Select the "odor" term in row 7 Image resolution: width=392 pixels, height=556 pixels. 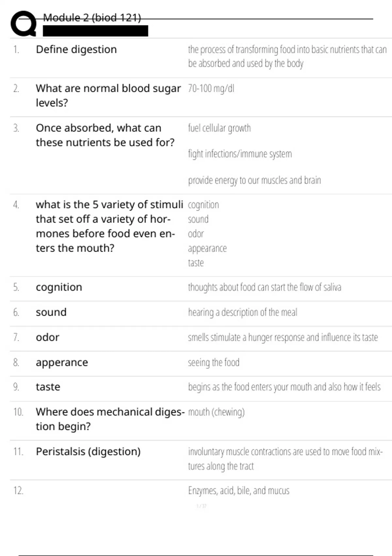pyautogui.click(x=47, y=337)
